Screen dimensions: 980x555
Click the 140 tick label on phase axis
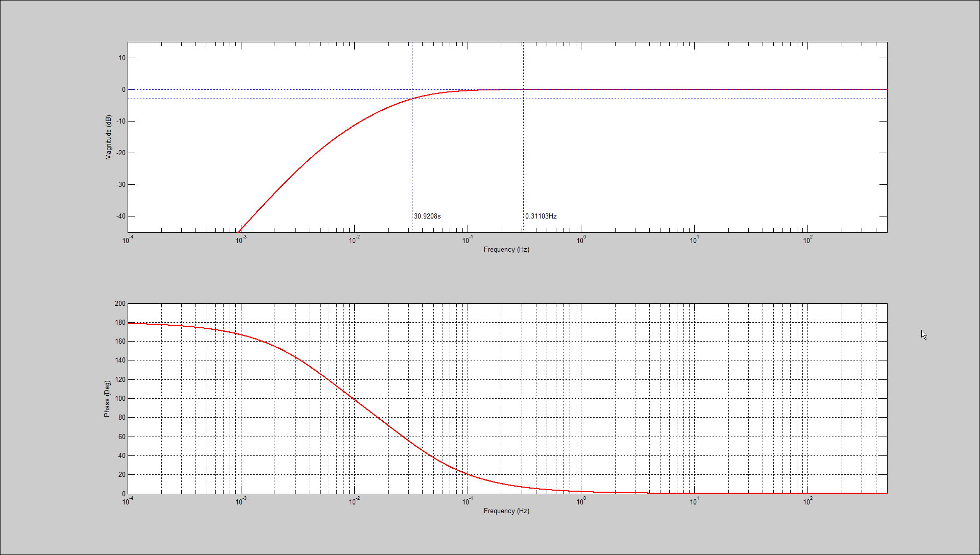(x=120, y=360)
